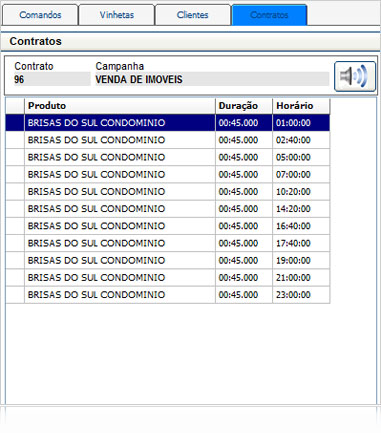The height and width of the screenshot is (433, 381).
Task: Select the Contratos tab
Action: [x=269, y=15]
